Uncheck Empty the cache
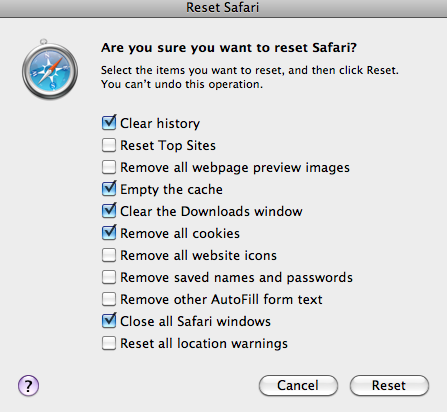The height and width of the screenshot is (412, 447). click(109, 189)
